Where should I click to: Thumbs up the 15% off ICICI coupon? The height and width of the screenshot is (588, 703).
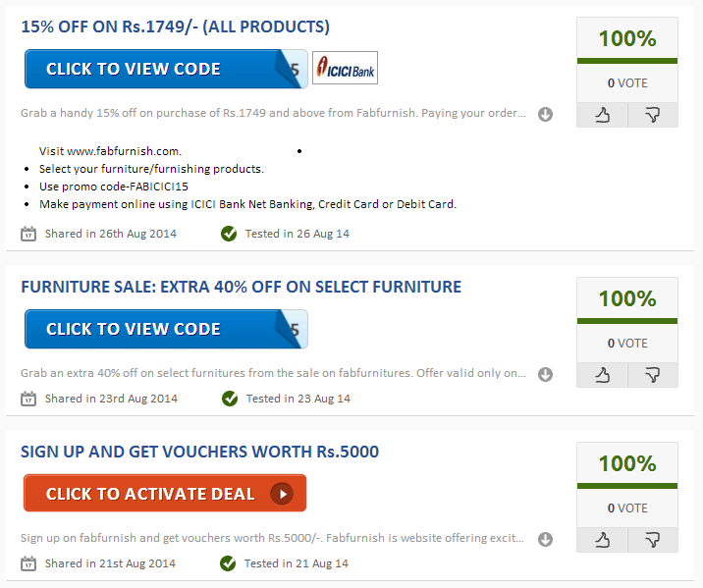601,115
